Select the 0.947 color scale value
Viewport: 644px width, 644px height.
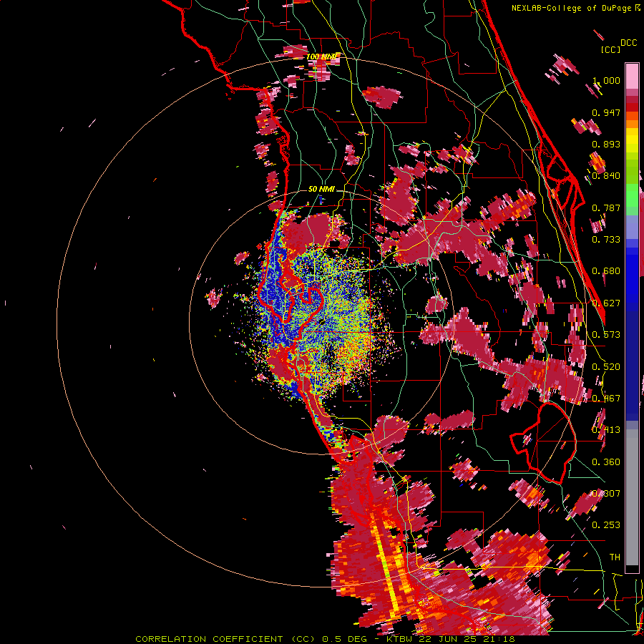(x=606, y=112)
